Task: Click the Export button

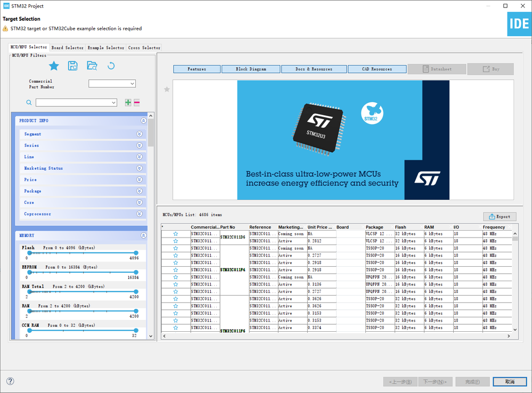Action: pos(500,217)
